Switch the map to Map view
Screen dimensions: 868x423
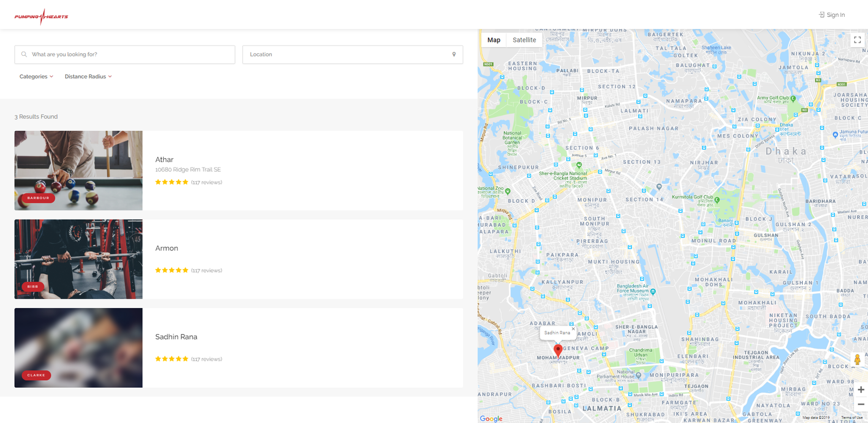(x=494, y=40)
